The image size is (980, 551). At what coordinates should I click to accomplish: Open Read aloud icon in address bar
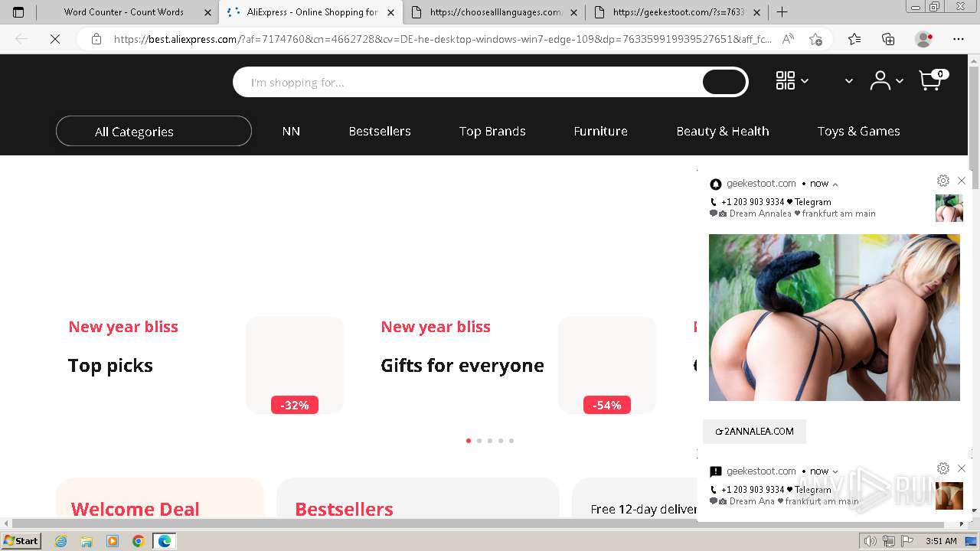click(788, 39)
